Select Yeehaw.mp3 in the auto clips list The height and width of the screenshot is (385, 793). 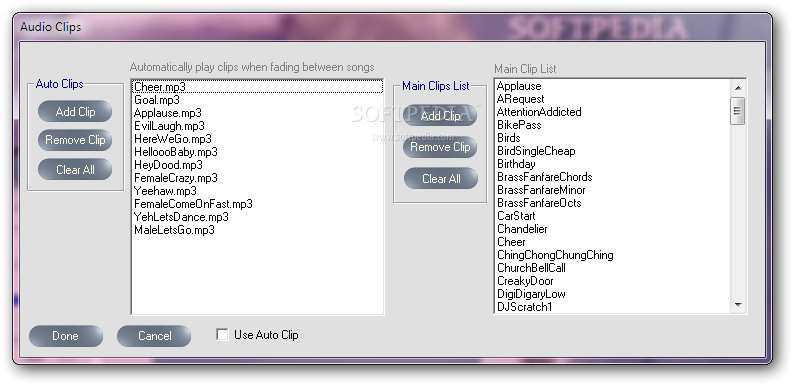click(257, 191)
